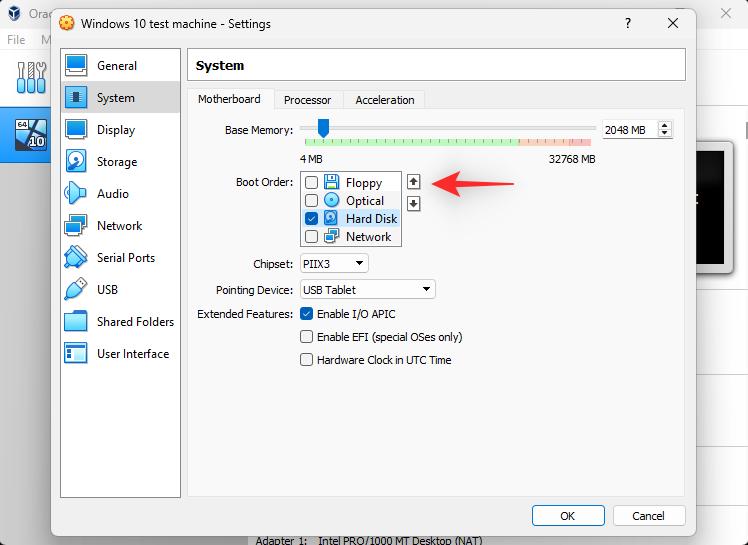Click the Tools icon in VirtualBox Manager
The image size is (748, 545).
pyautogui.click(x=31, y=77)
